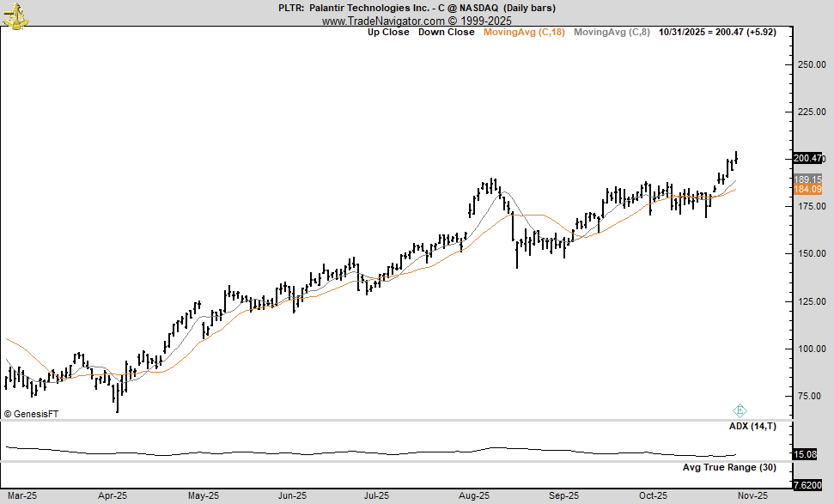Click the 225.00 price axis label

[812, 112]
